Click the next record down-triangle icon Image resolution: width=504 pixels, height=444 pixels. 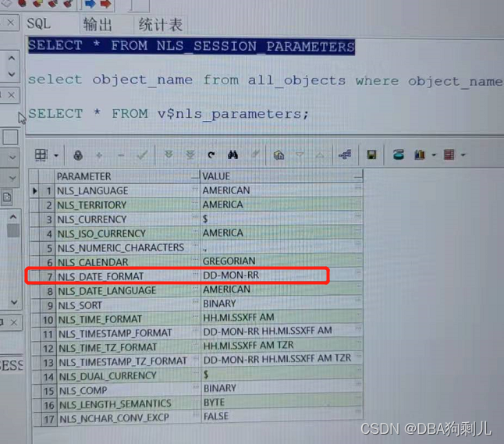[300, 155]
